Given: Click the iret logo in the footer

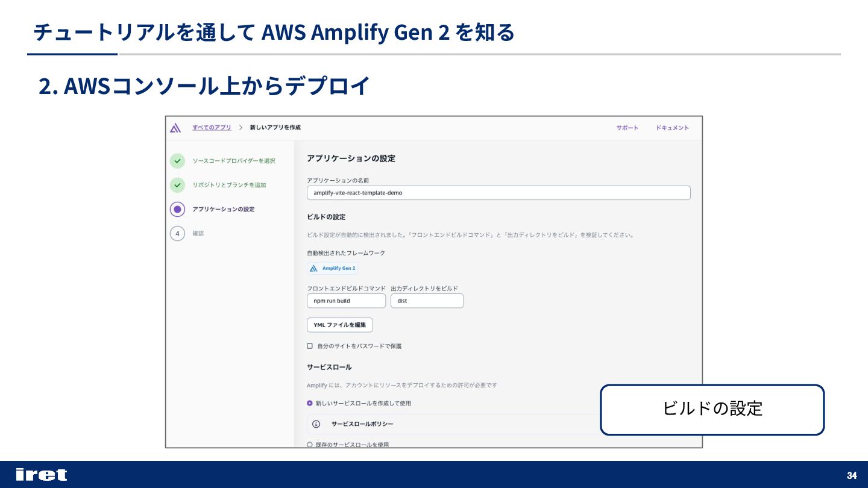Looking at the screenshot, I should coord(41,475).
